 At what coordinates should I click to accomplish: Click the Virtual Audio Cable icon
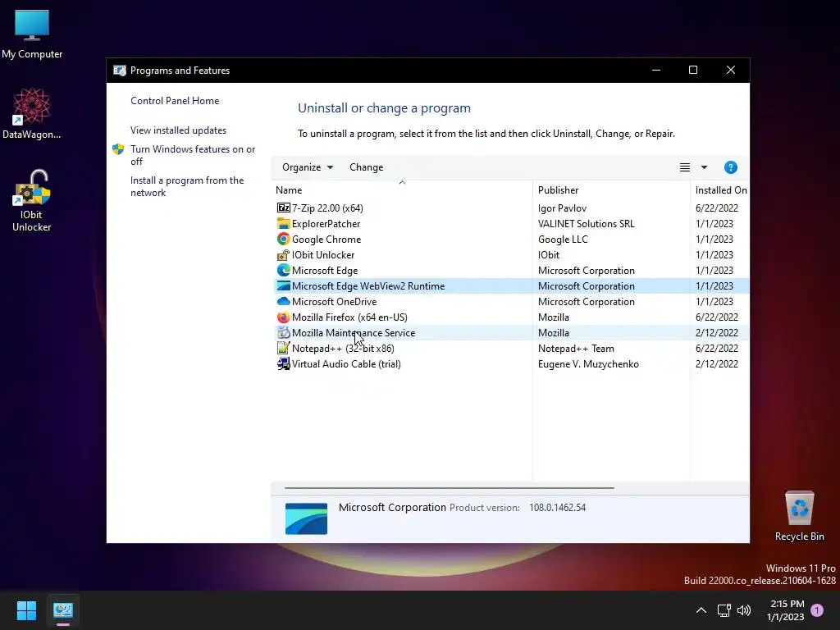pos(283,363)
